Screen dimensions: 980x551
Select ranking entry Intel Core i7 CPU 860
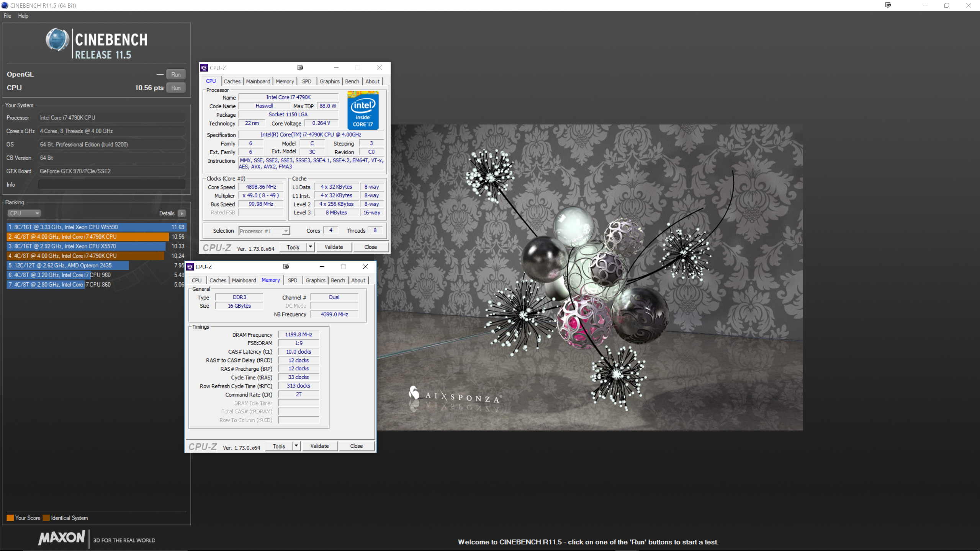click(x=96, y=284)
